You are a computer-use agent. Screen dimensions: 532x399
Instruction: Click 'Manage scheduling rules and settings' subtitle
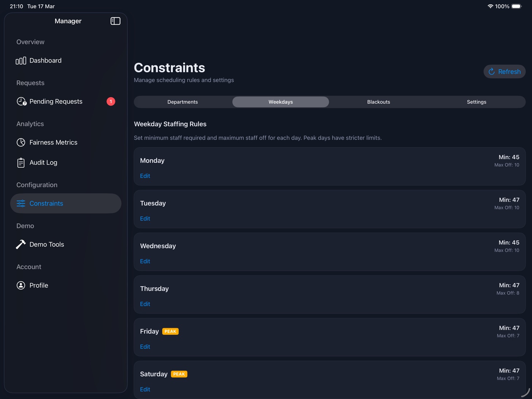(184, 80)
